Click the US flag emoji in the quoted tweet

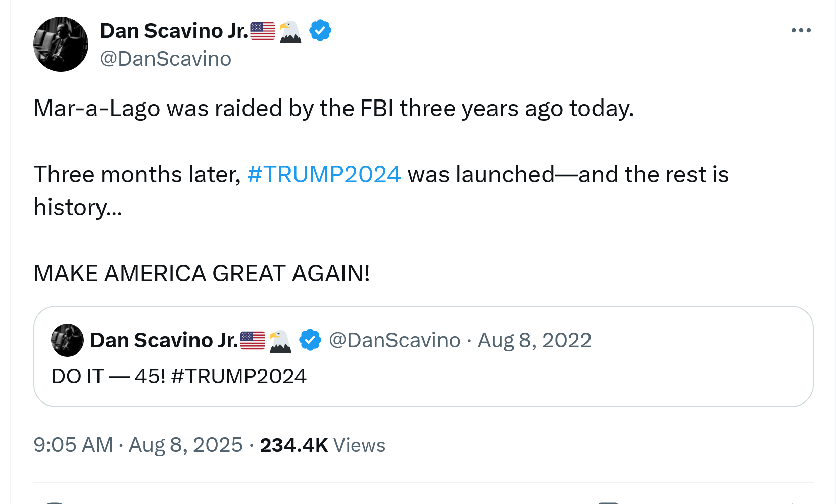pyautogui.click(x=253, y=341)
